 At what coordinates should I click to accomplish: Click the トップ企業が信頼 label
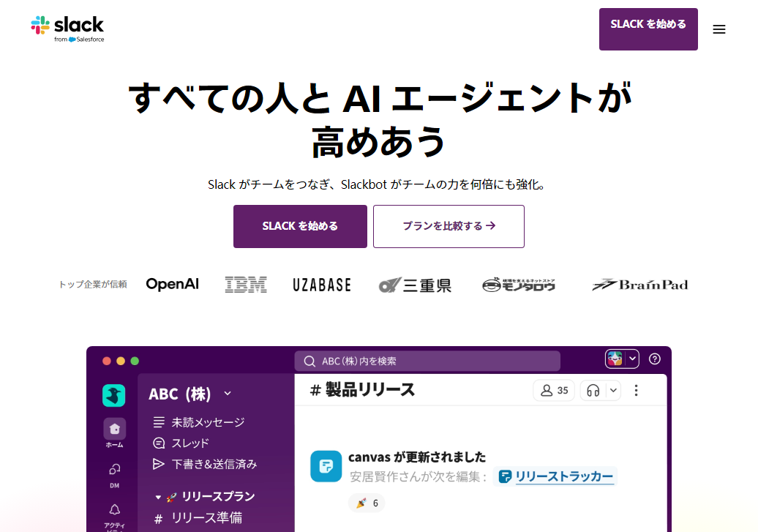click(93, 285)
